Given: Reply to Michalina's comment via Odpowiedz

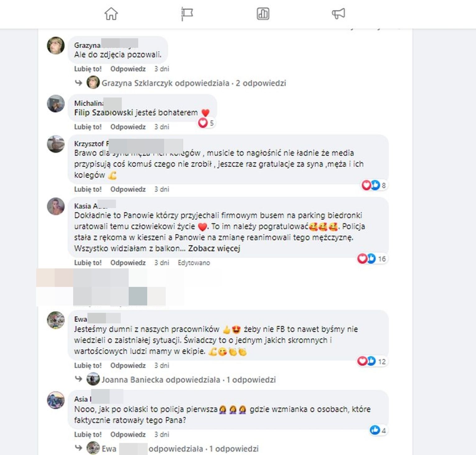Looking at the screenshot, I should (x=128, y=127).
